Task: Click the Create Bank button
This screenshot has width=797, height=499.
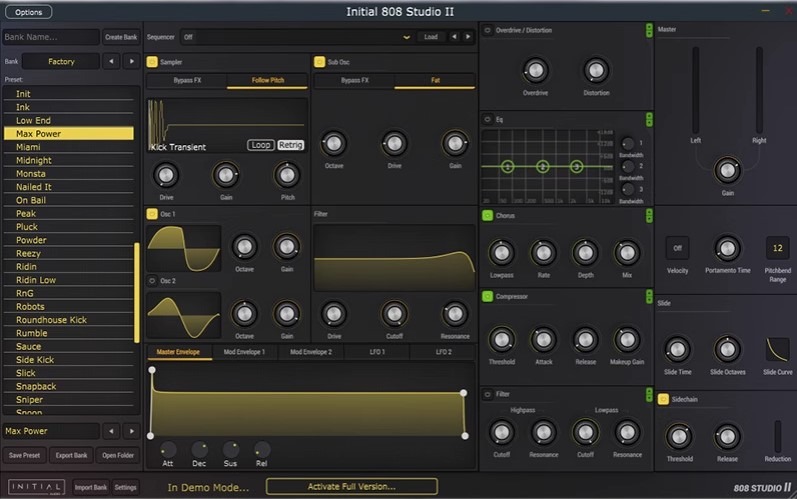Action: [x=121, y=37]
